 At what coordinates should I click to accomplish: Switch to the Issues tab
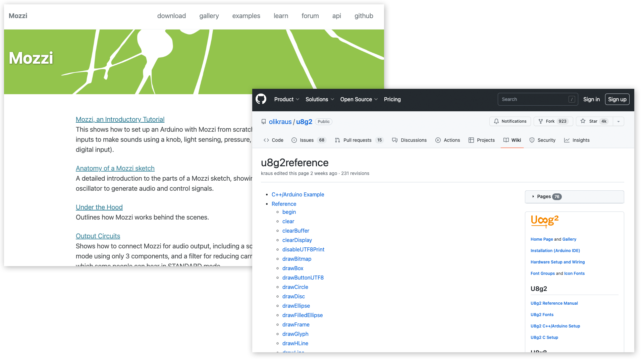pos(309,140)
